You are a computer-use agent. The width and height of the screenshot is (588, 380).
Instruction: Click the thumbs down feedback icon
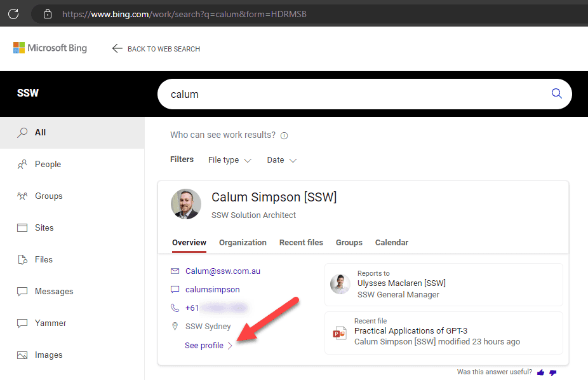pos(552,372)
